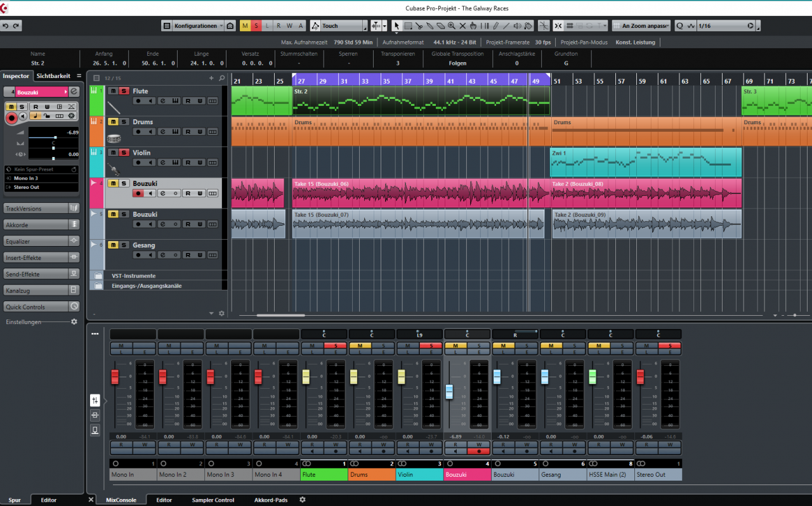Expand the VST-Instrumente folder

[x=98, y=276]
